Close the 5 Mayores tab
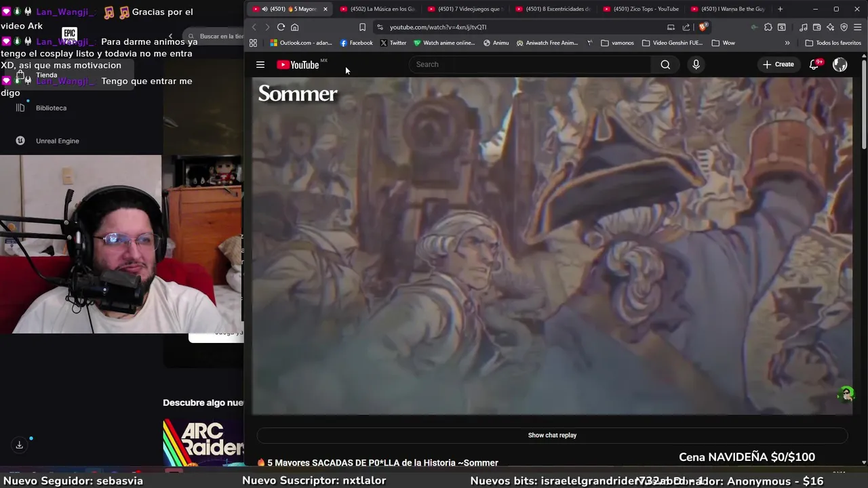The height and width of the screenshot is (488, 868). tap(325, 9)
